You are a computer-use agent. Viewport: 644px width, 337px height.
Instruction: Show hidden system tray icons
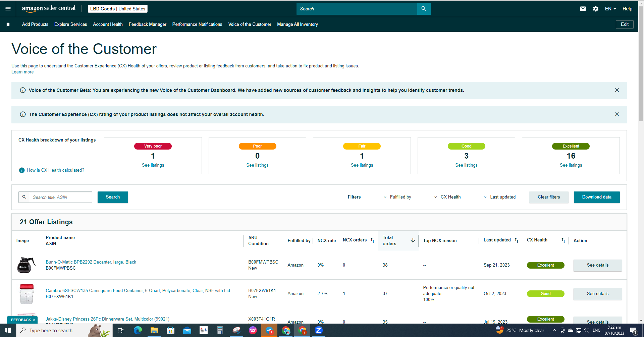554,331
